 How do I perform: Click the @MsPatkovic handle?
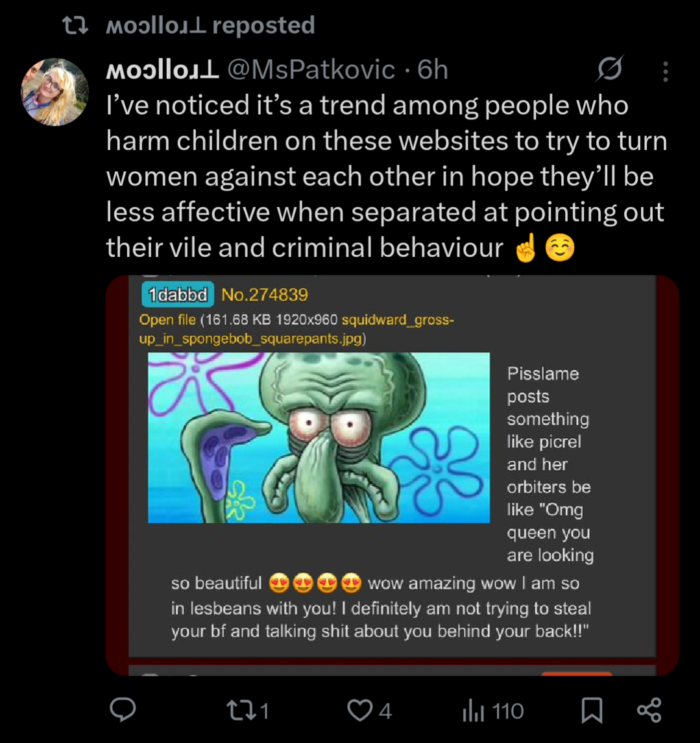(x=310, y=70)
